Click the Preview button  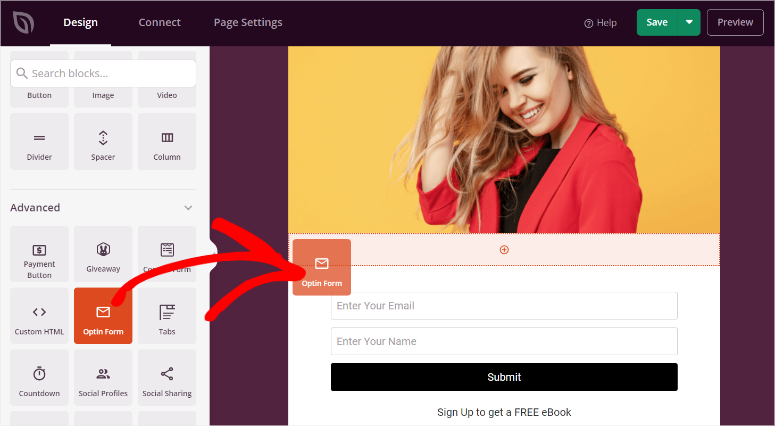[x=735, y=22]
